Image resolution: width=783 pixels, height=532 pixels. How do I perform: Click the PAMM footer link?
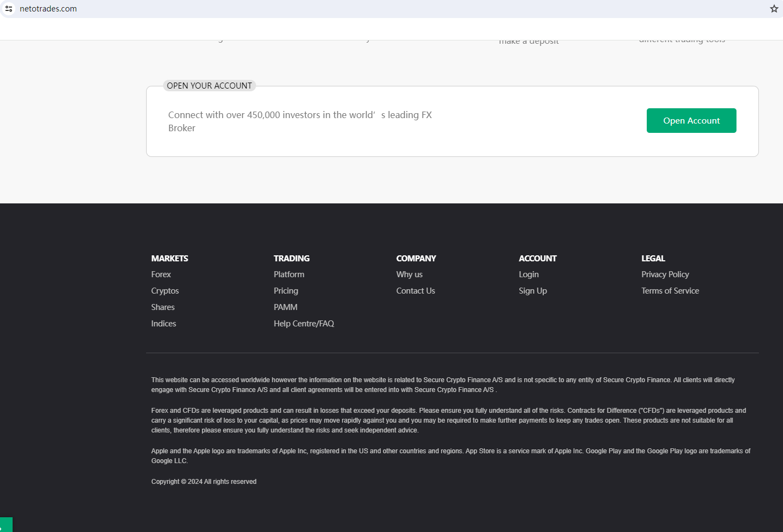tap(285, 307)
